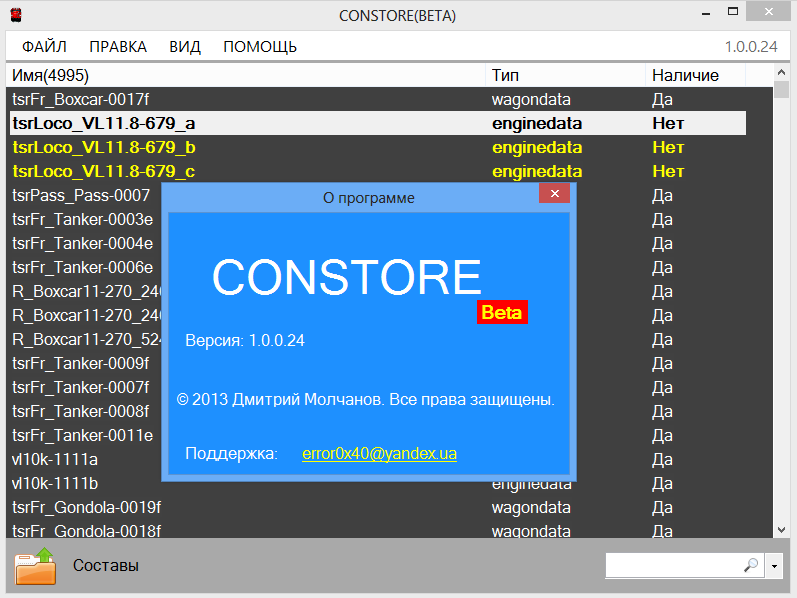Click the magnifier icon in search box
This screenshot has height=598, width=797.
click(x=750, y=566)
